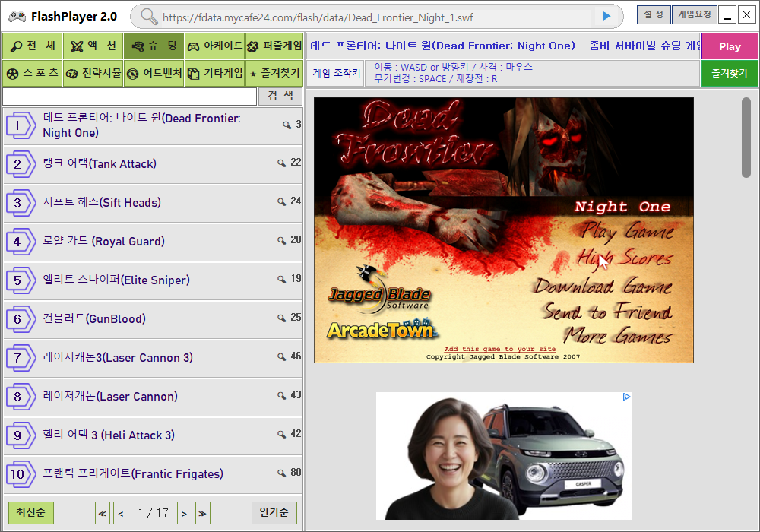Click the ArcadeTown logo

coord(382,330)
